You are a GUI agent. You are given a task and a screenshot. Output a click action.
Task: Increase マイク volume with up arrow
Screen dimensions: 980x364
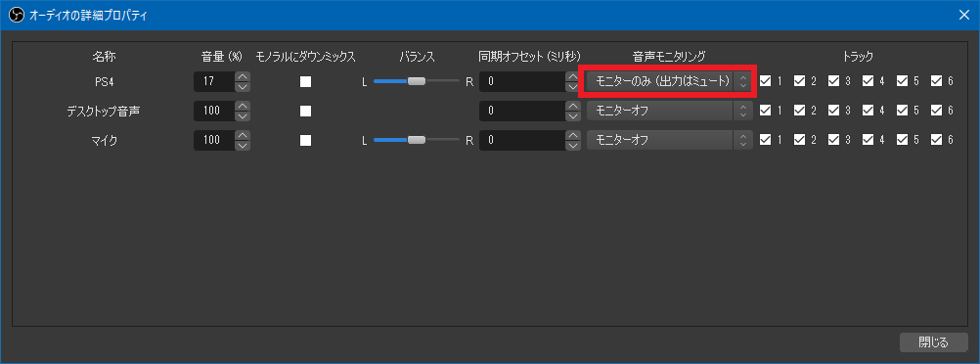point(243,135)
